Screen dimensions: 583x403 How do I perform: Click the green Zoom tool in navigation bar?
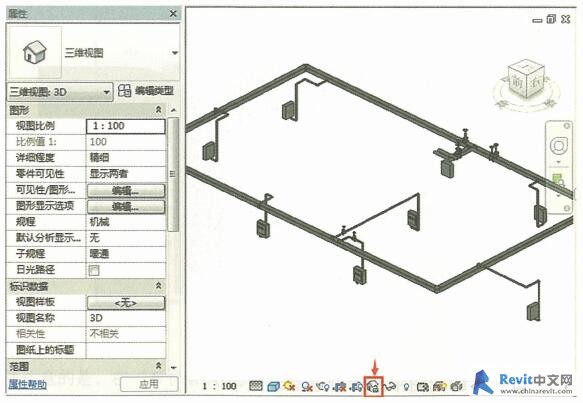(557, 181)
